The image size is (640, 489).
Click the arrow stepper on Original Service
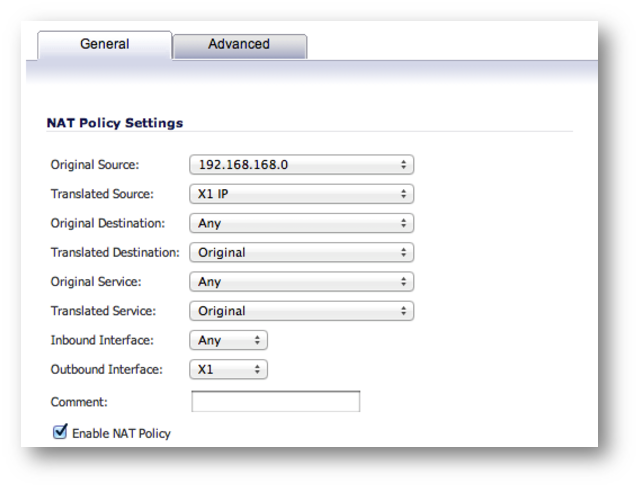click(x=404, y=282)
